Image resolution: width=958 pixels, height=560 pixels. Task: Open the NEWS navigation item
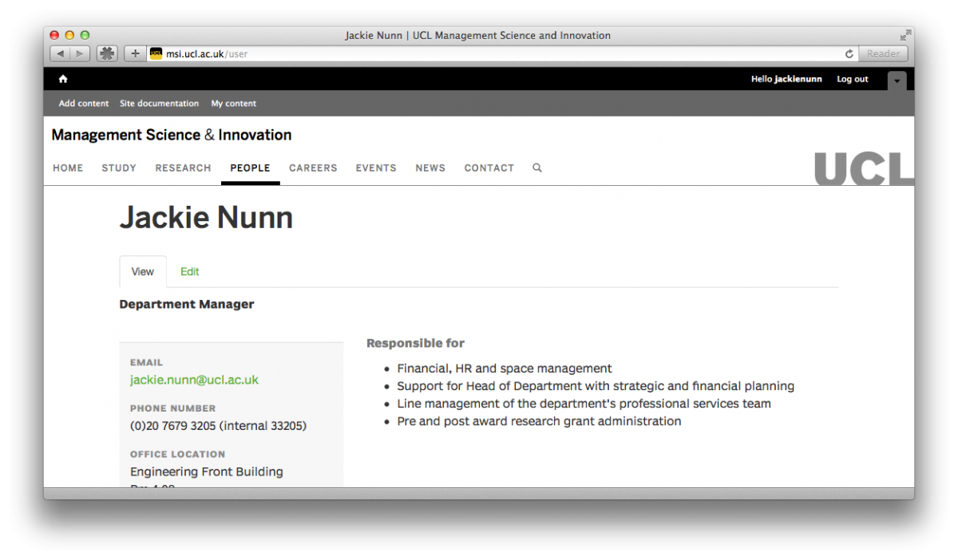[x=430, y=168]
